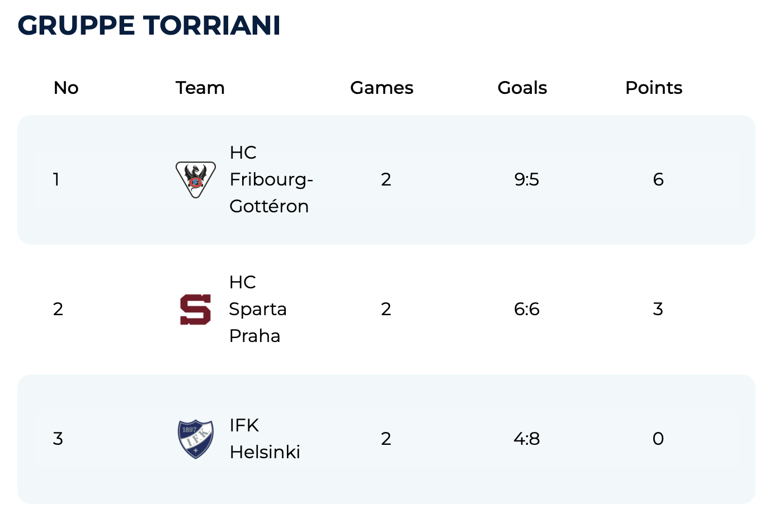Select the 4:8 goals value

click(527, 439)
